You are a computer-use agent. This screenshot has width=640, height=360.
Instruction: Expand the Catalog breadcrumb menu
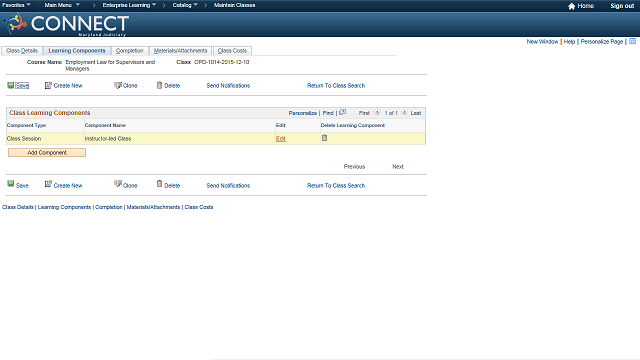click(185, 5)
